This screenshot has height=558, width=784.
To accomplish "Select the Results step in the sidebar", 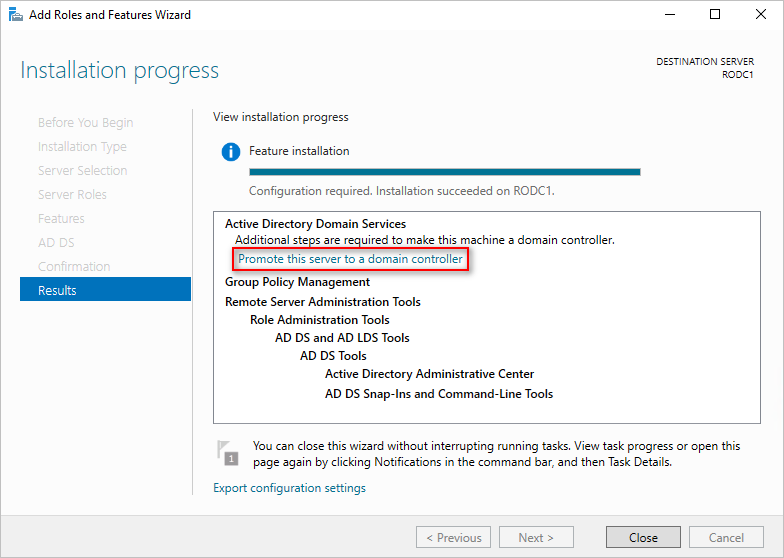I will pyautogui.click(x=106, y=290).
